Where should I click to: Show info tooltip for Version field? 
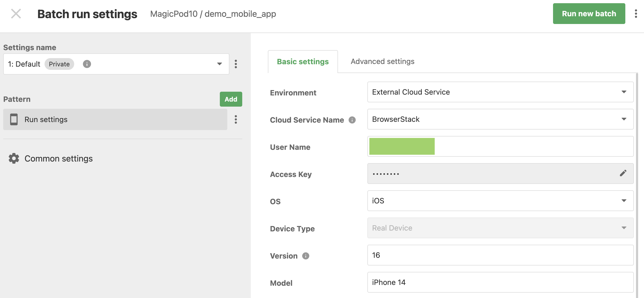tap(306, 256)
